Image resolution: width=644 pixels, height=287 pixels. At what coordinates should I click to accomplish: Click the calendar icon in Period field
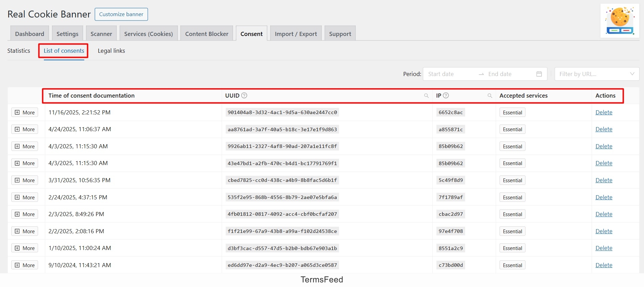point(539,74)
